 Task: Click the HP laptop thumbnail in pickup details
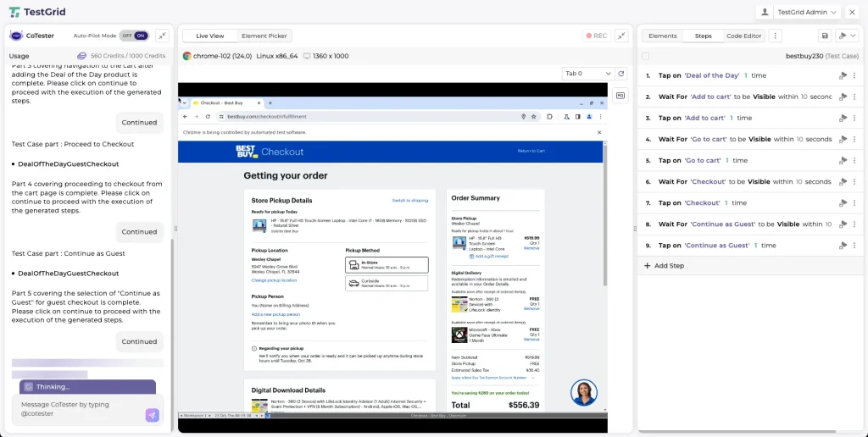tap(259, 225)
